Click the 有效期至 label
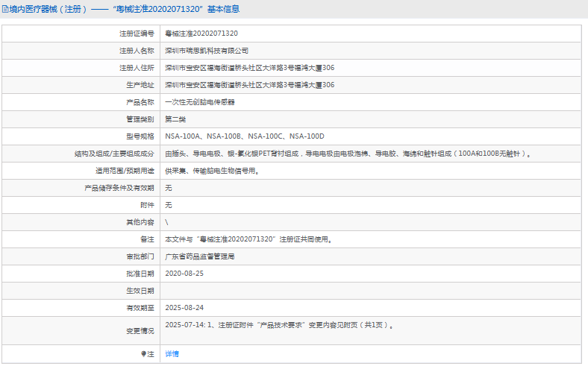This screenshot has height=369, width=588. point(140,308)
